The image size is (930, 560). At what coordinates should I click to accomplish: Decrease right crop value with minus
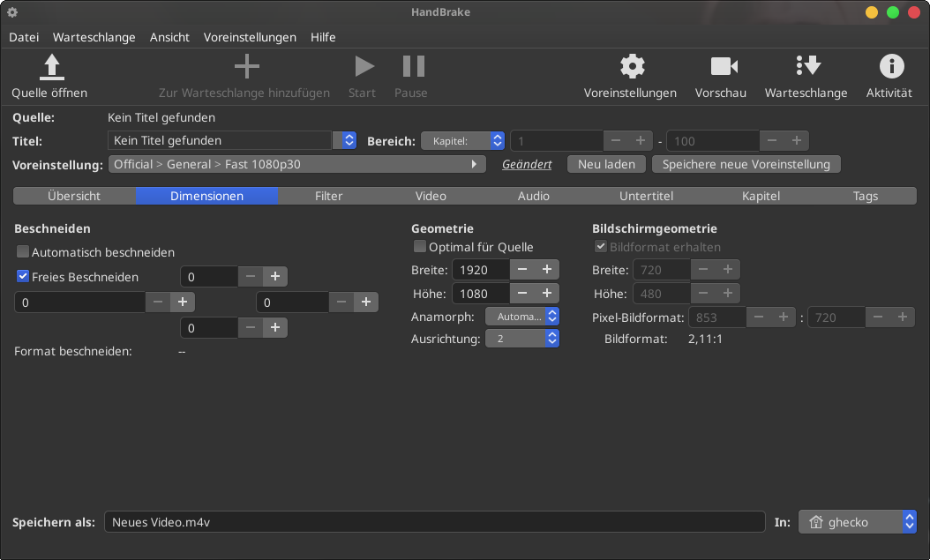point(341,302)
